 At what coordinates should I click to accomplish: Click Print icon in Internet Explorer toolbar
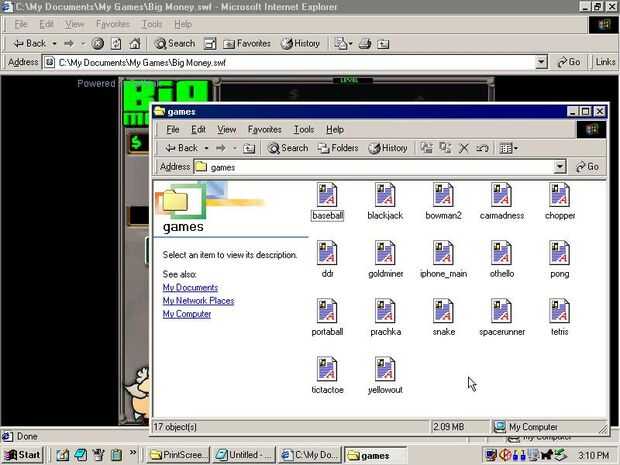click(x=365, y=43)
